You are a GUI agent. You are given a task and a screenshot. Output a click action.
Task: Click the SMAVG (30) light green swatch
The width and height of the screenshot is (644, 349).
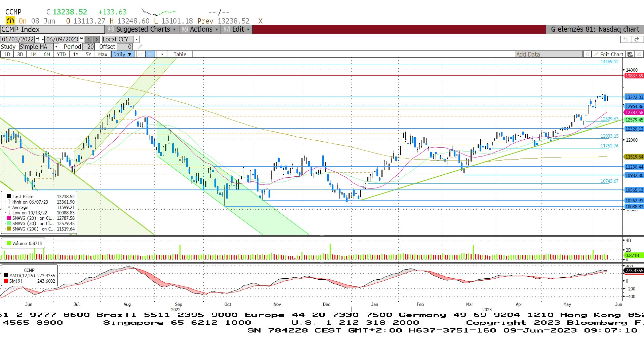point(9,223)
